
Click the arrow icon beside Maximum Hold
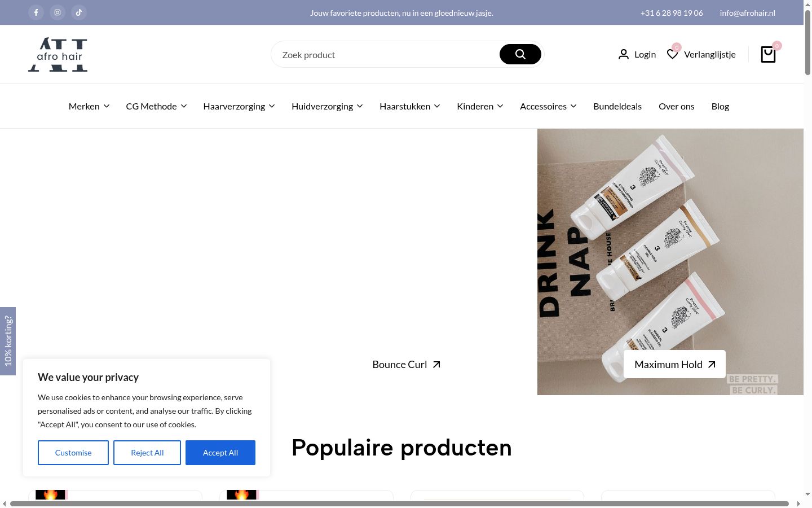pyautogui.click(x=712, y=365)
